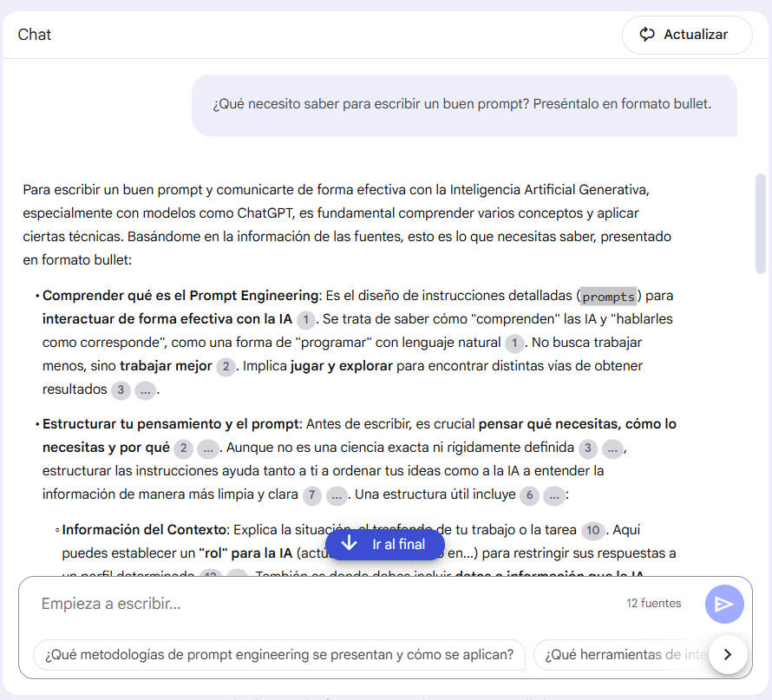
Task: Choose suggestion about metodologías de prompt engineering
Action: (279, 655)
